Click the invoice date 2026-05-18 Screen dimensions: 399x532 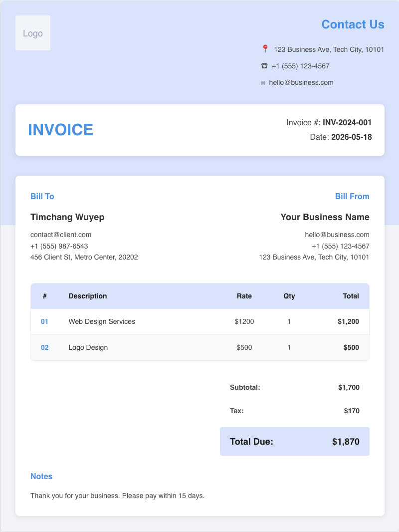(352, 137)
